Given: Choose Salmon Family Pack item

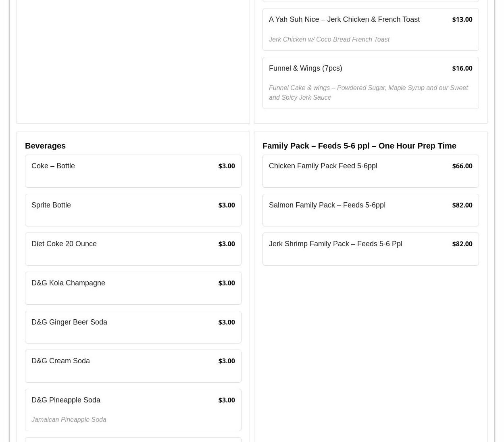Looking at the screenshot, I should point(327,205).
